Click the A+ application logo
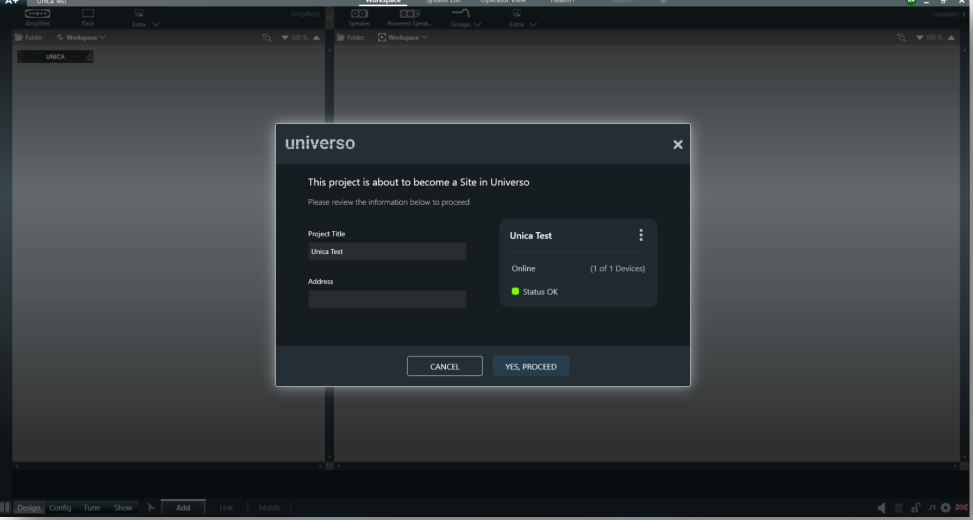The image size is (973, 520). [11, 2]
